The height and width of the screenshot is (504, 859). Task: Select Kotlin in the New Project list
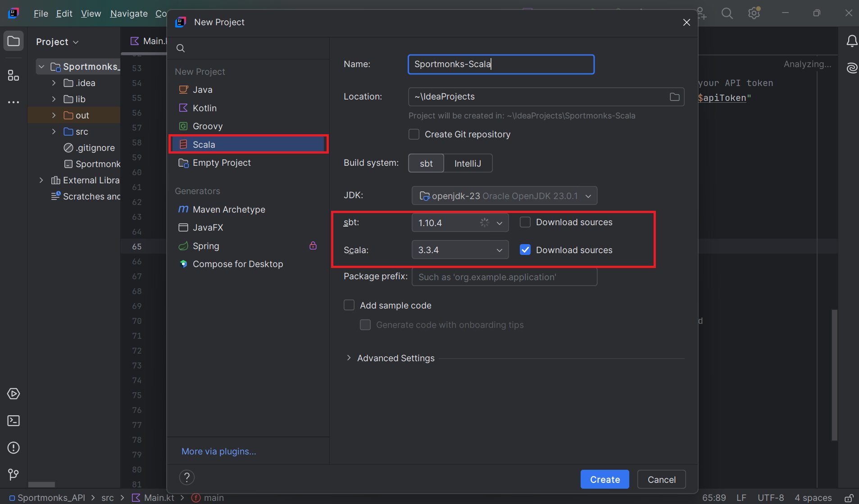click(x=205, y=108)
